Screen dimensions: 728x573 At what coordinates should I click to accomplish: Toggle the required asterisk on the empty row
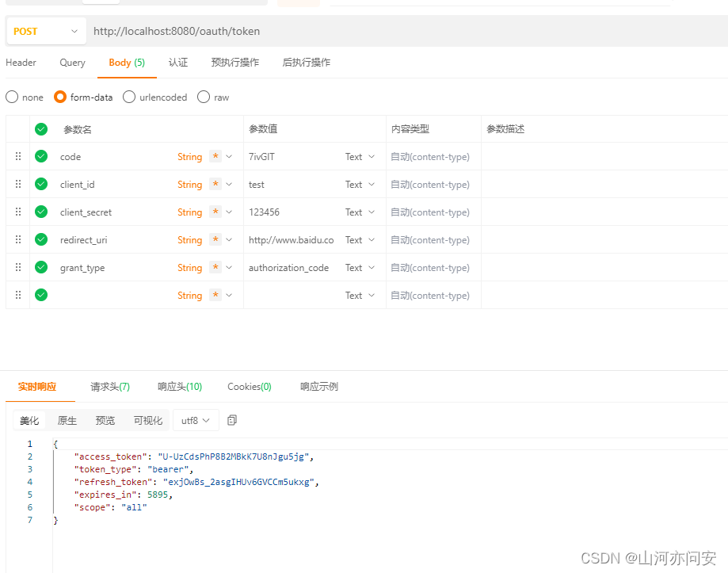[x=215, y=295]
